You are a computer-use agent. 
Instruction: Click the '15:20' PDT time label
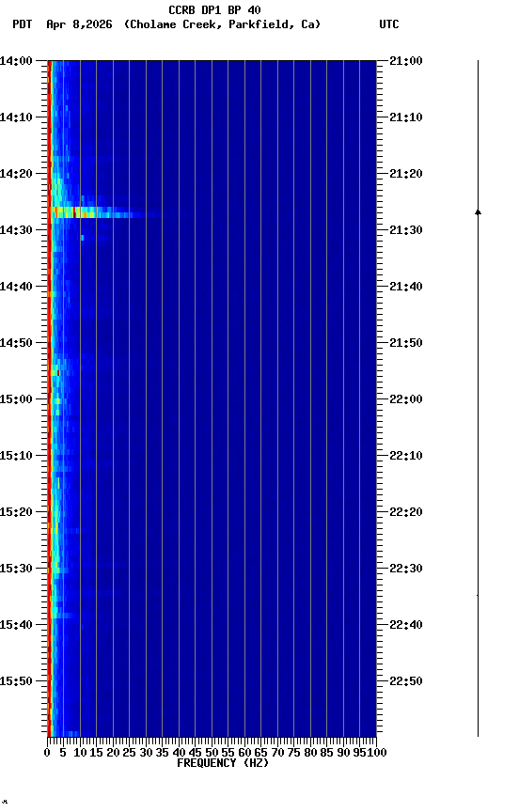tap(16, 512)
